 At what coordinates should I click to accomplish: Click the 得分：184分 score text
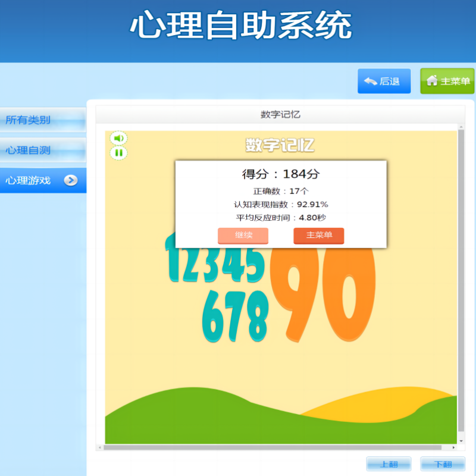click(x=281, y=174)
